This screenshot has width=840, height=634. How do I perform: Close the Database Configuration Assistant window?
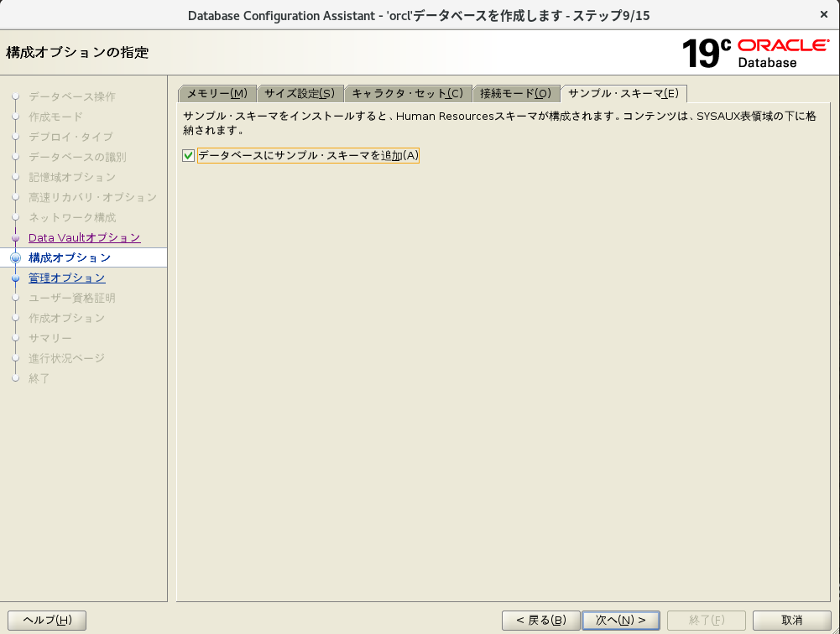coord(823,14)
